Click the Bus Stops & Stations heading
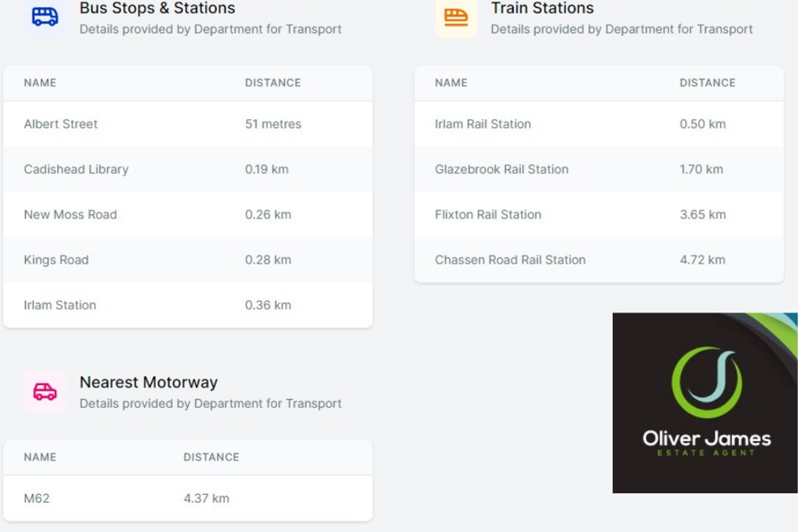 (x=157, y=8)
